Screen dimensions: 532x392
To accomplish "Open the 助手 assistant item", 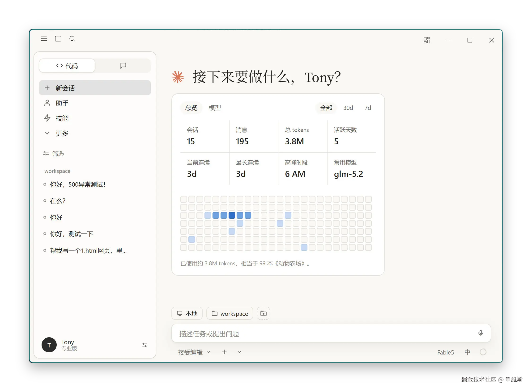I will pyautogui.click(x=95, y=103).
